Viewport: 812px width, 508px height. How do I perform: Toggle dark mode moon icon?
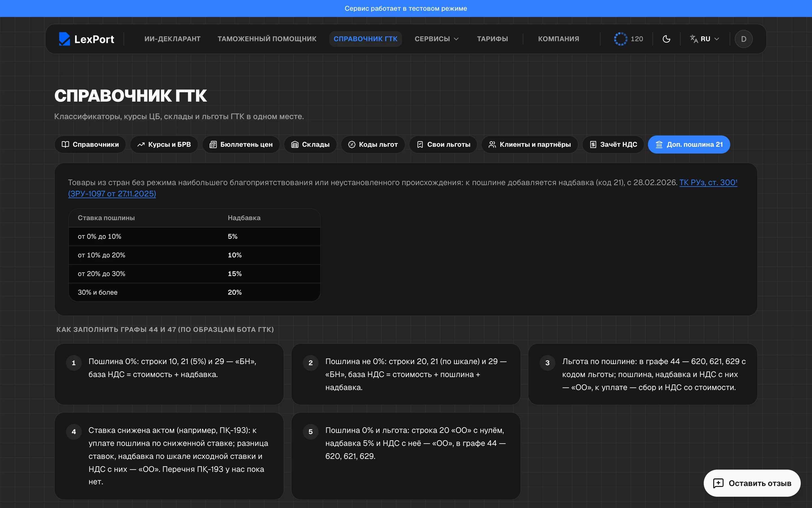point(667,39)
